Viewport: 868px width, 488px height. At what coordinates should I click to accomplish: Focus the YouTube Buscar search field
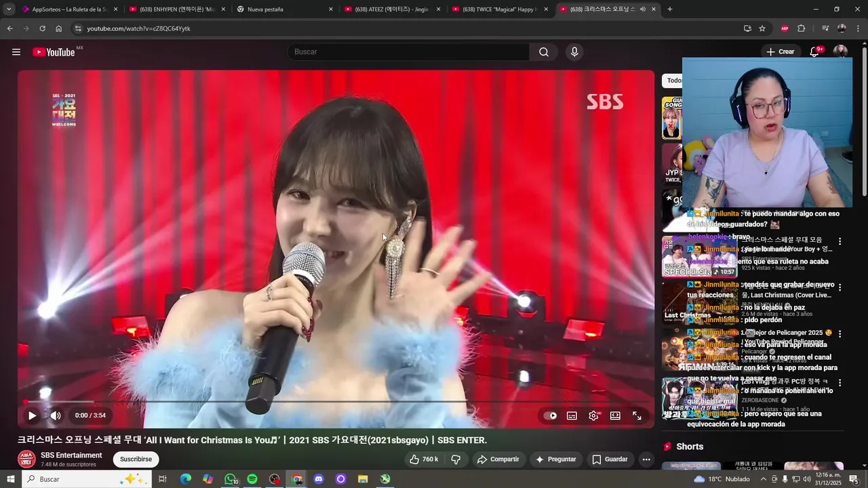408,52
